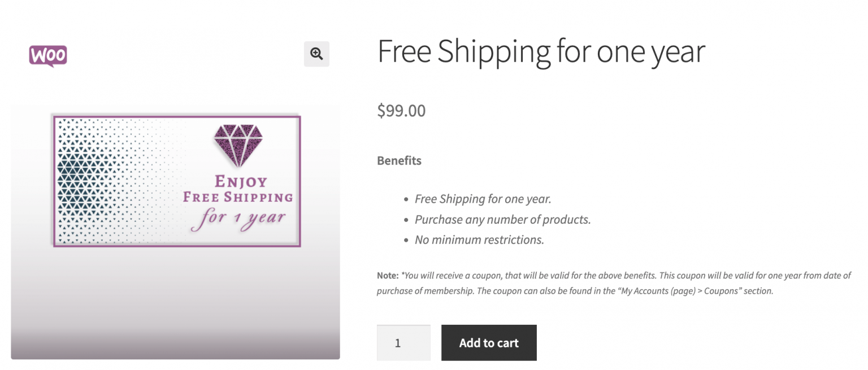Click the magnifying glass to enlarge product image
Image resolution: width=868 pixels, height=370 pixels.
coord(316,54)
